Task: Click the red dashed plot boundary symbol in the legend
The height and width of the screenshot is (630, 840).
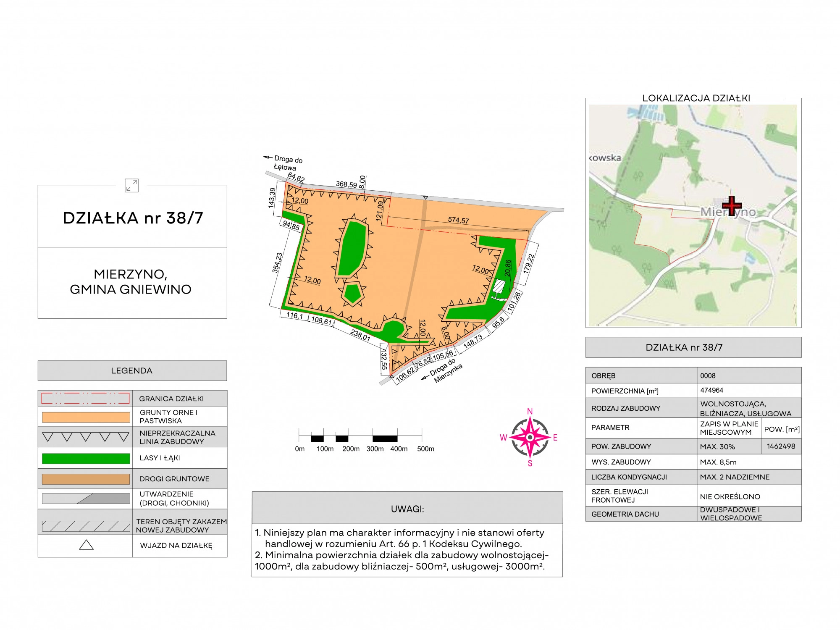Action: tap(85, 398)
